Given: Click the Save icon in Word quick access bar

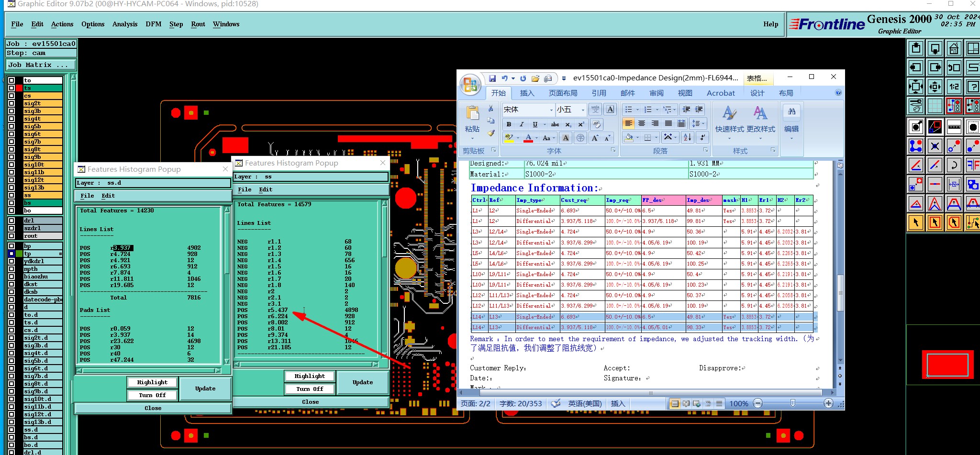Looking at the screenshot, I should pyautogui.click(x=492, y=78).
